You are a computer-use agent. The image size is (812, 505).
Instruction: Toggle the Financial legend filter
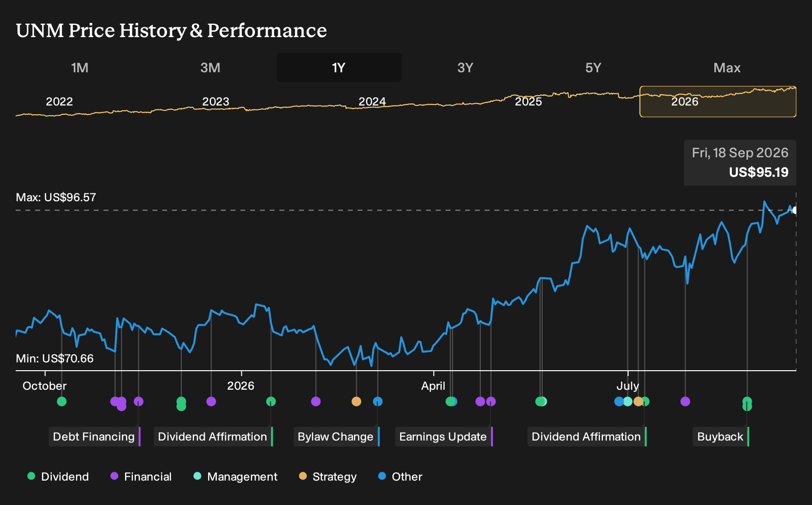tap(141, 477)
